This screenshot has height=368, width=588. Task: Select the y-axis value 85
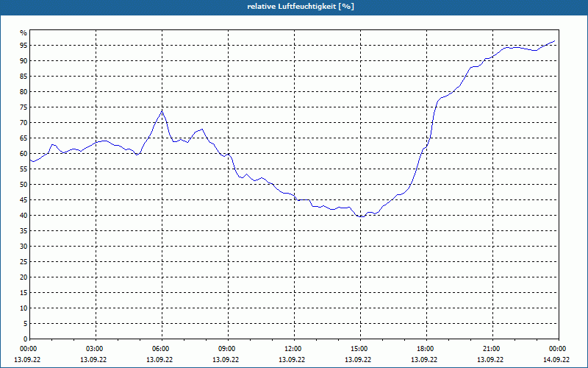[x=24, y=77]
